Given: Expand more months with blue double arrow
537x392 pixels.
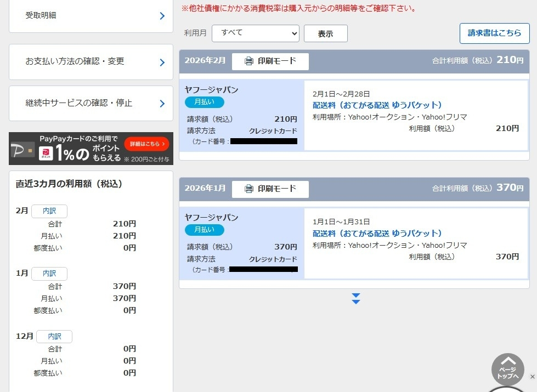Looking at the screenshot, I should [356, 299].
